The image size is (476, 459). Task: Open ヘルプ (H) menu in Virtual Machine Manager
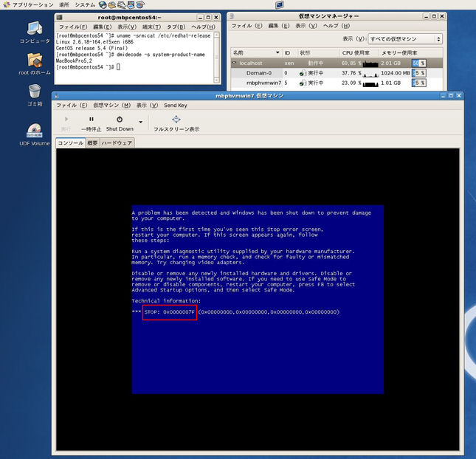pos(336,26)
